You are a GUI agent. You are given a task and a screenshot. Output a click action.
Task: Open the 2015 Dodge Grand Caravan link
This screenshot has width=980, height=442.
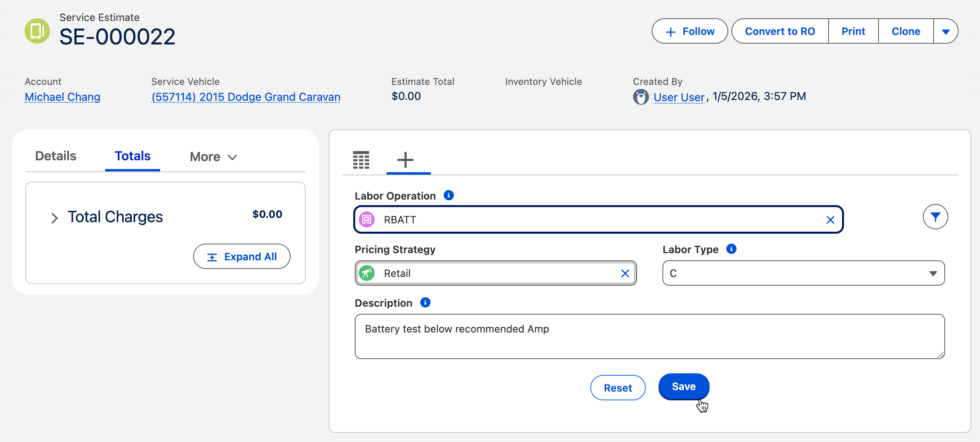[246, 97]
